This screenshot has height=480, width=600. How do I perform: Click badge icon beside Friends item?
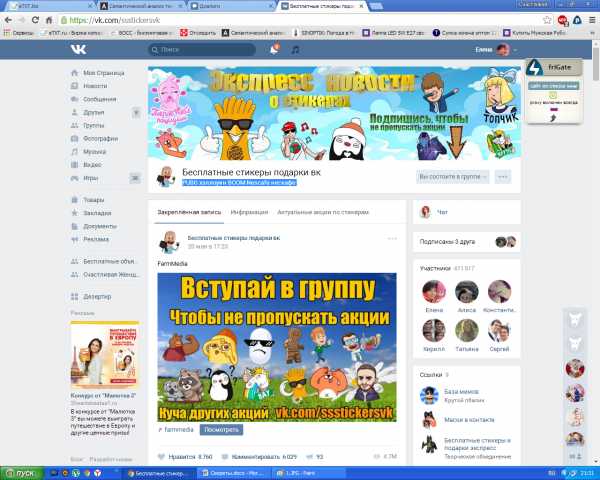[x=136, y=113]
